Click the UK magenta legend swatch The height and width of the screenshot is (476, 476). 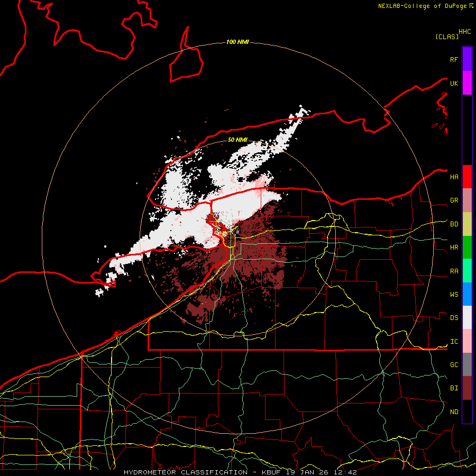tap(467, 83)
